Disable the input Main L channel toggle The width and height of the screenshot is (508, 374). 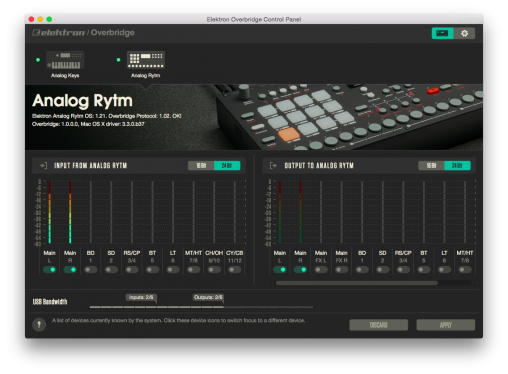(49, 270)
